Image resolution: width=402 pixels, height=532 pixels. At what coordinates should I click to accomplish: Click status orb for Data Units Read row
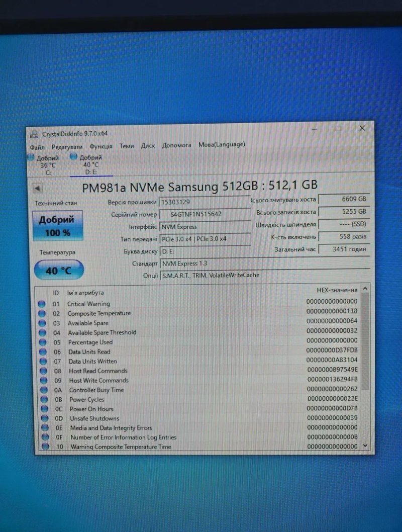coord(43,352)
